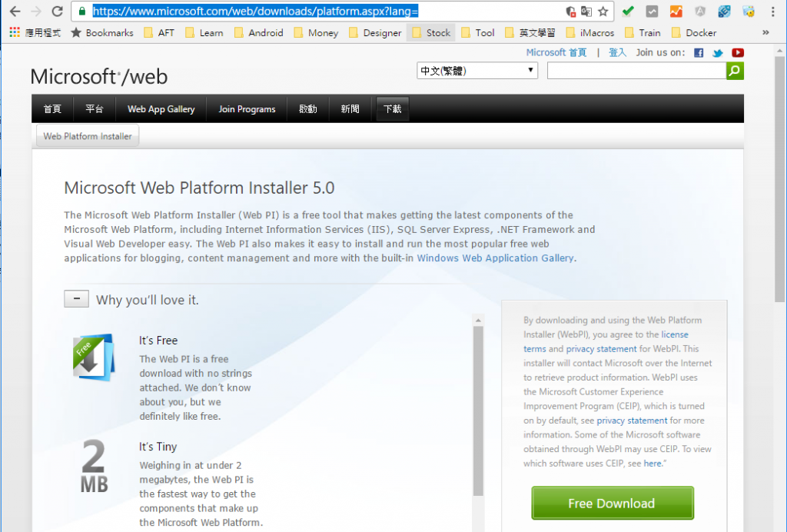787x532 pixels.
Task: Open the Bookmarks star folder
Action: 102,32
